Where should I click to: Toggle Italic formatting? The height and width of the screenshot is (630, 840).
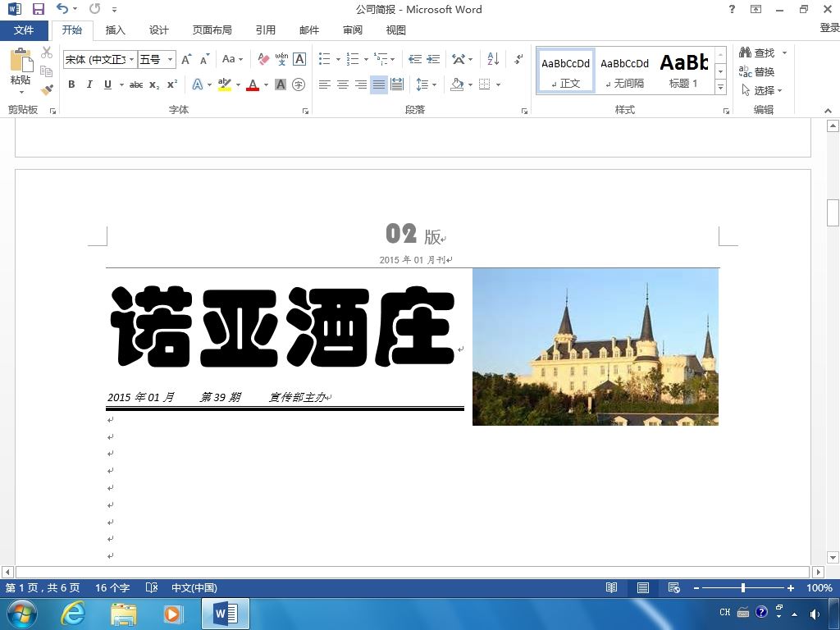89,84
